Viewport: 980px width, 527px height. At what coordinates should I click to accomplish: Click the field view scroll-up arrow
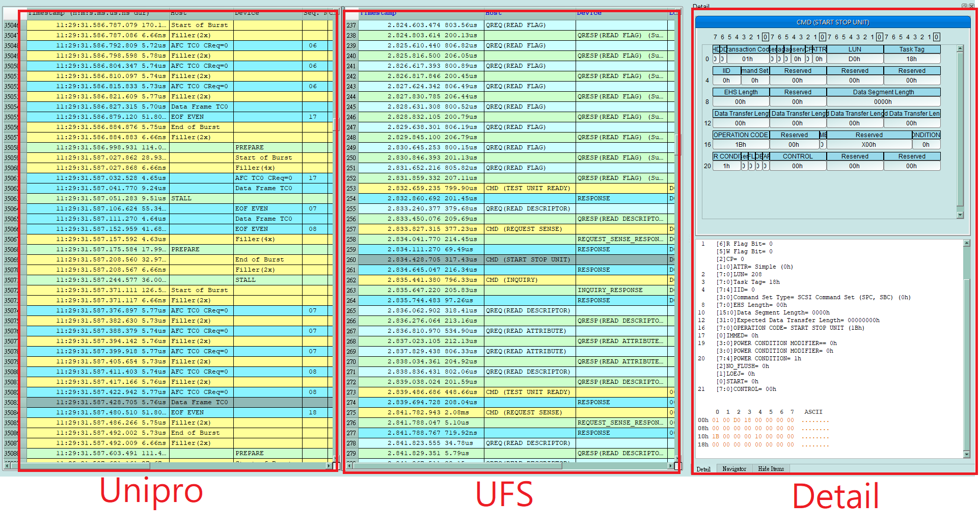click(x=960, y=49)
